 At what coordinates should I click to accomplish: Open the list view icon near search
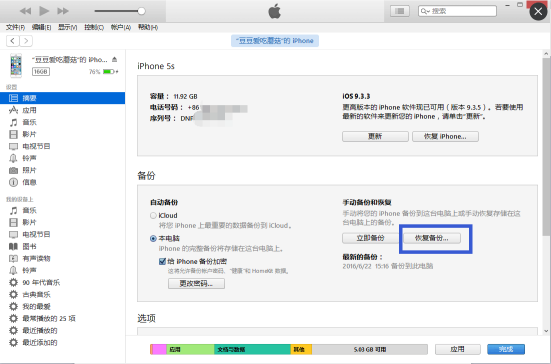click(400, 11)
